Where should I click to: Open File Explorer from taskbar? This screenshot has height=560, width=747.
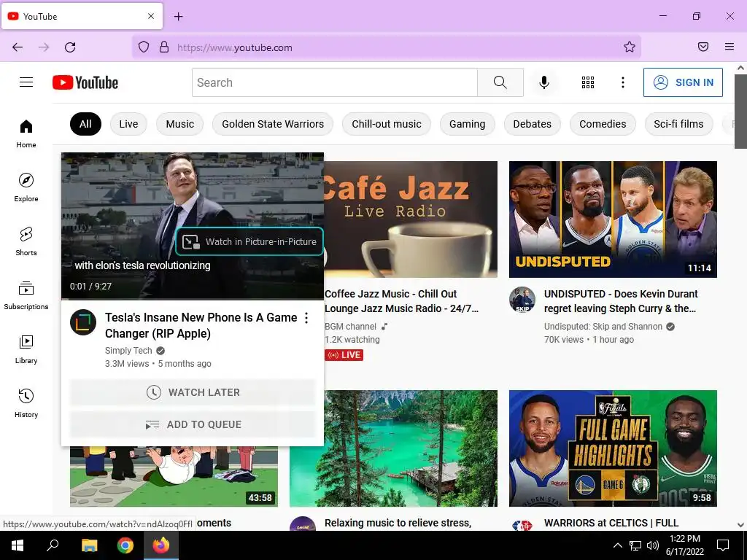(x=89, y=545)
